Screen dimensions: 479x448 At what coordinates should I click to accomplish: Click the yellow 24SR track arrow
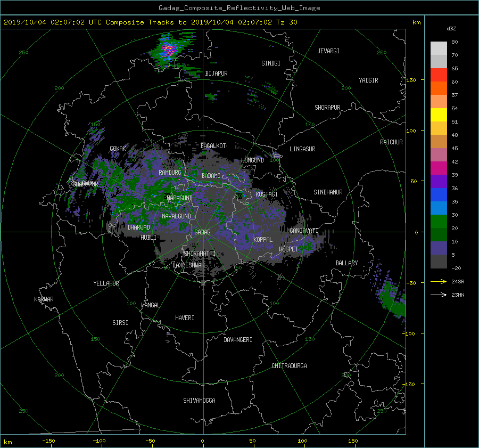tap(439, 281)
